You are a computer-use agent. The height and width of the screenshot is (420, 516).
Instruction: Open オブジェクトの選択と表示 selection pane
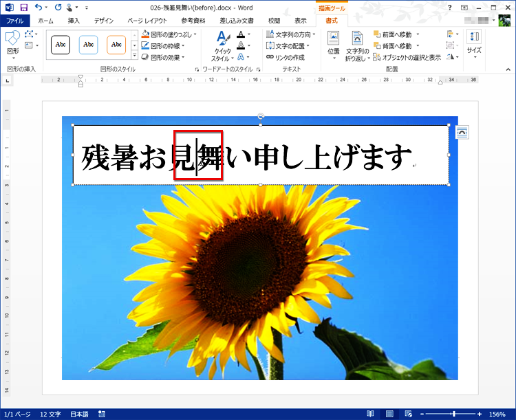click(407, 57)
